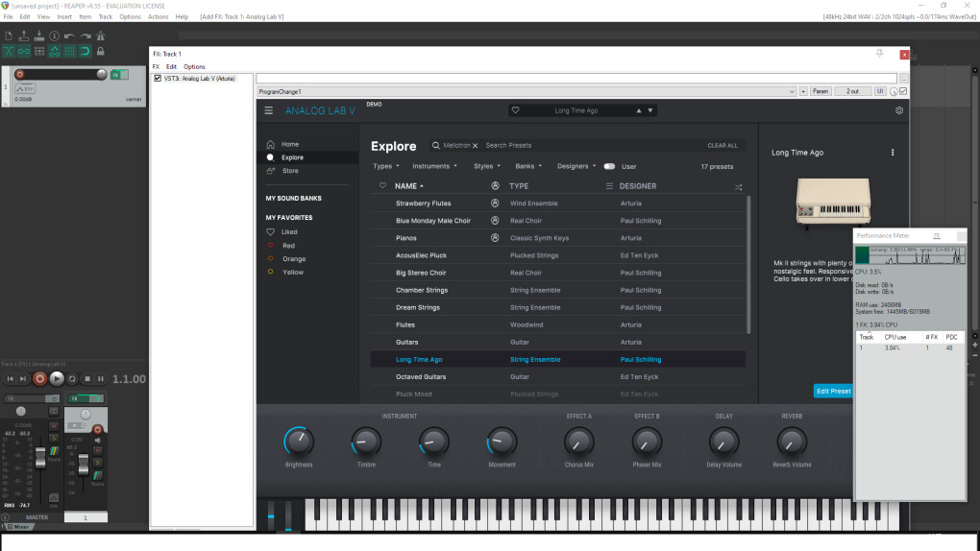Click the UI button in FX window
This screenshot has width=980, height=551.
pyautogui.click(x=880, y=92)
